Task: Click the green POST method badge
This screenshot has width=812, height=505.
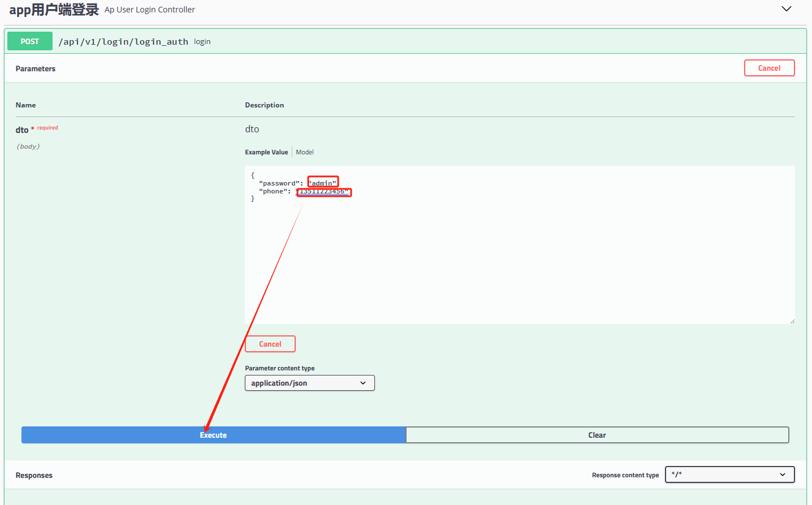Action: (30, 41)
